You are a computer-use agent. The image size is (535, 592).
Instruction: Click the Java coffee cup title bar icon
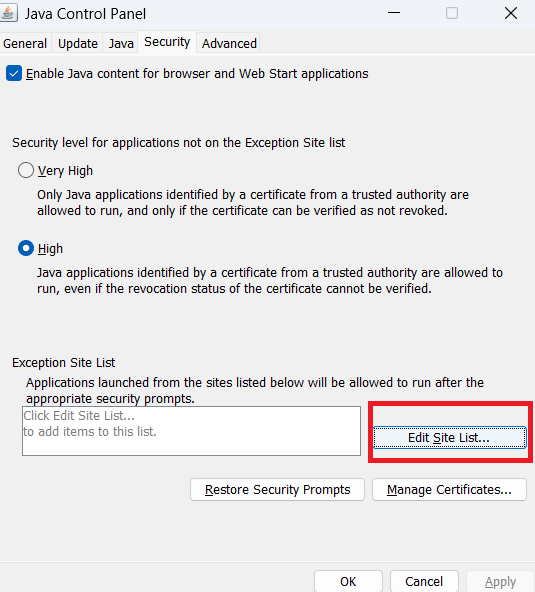click(x=8, y=13)
